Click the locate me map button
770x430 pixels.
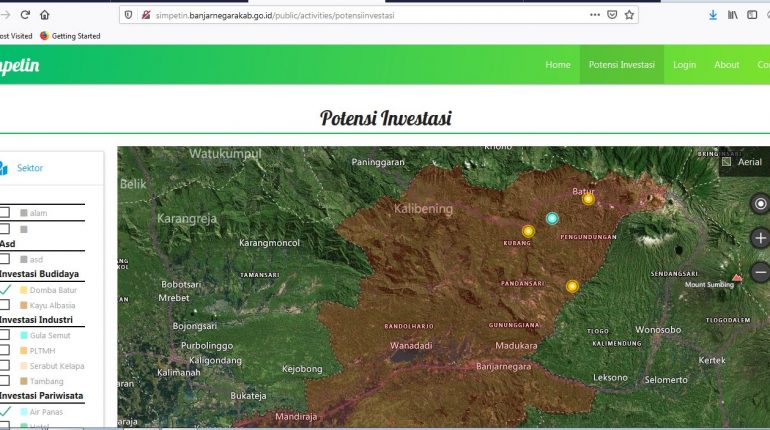(x=760, y=204)
